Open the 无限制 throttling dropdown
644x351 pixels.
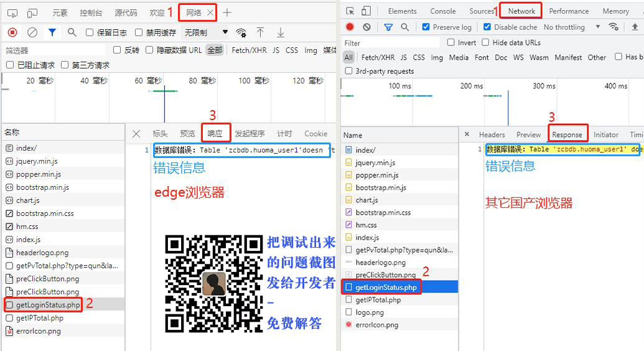[207, 32]
